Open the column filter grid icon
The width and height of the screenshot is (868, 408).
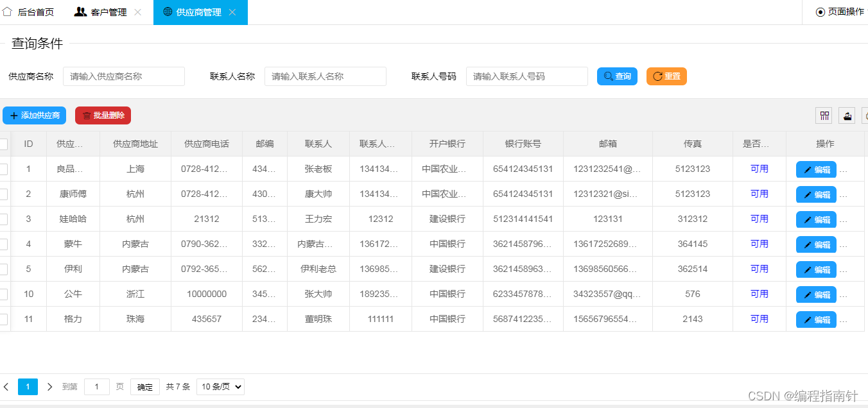824,115
